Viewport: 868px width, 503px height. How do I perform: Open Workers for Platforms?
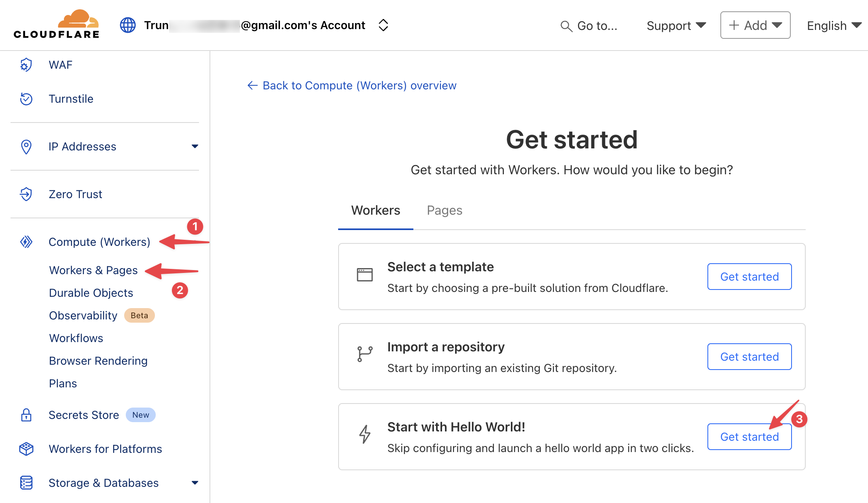point(105,449)
